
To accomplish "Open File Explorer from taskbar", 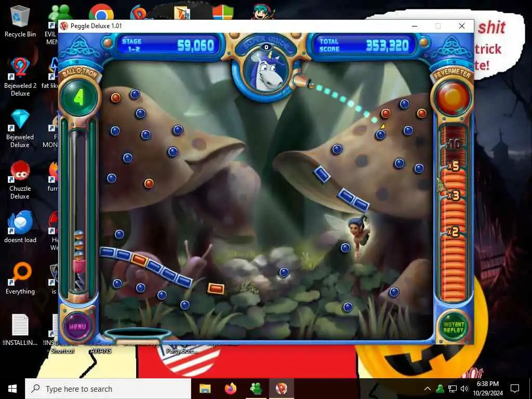I will (x=205, y=389).
